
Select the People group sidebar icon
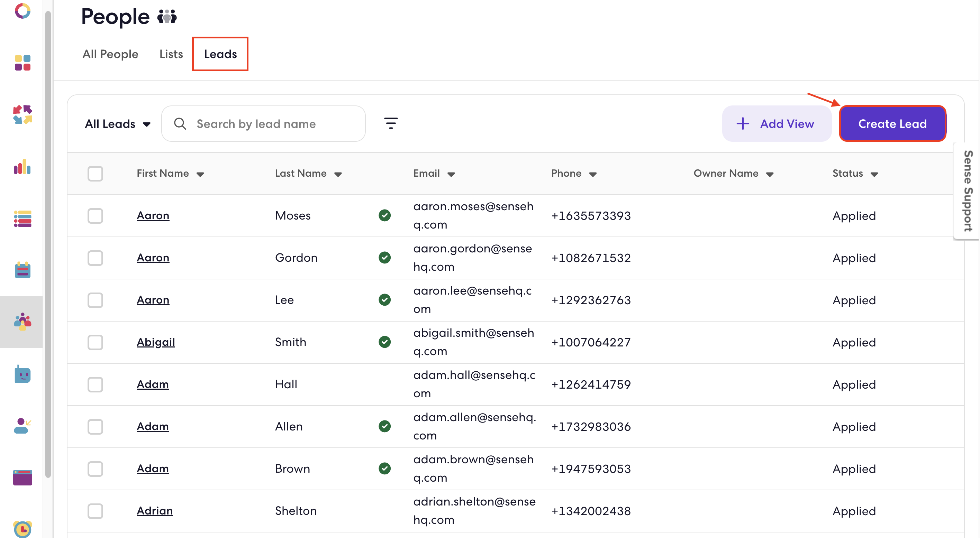(x=22, y=322)
